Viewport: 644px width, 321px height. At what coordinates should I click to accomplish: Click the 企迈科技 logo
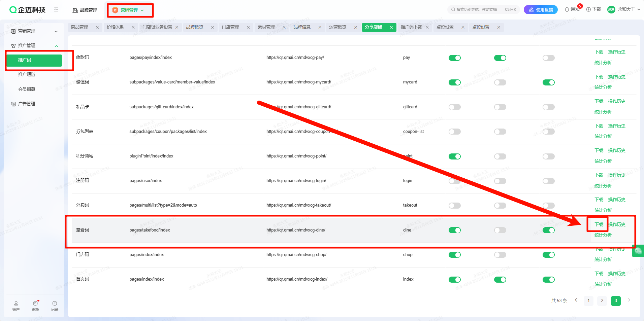point(28,10)
